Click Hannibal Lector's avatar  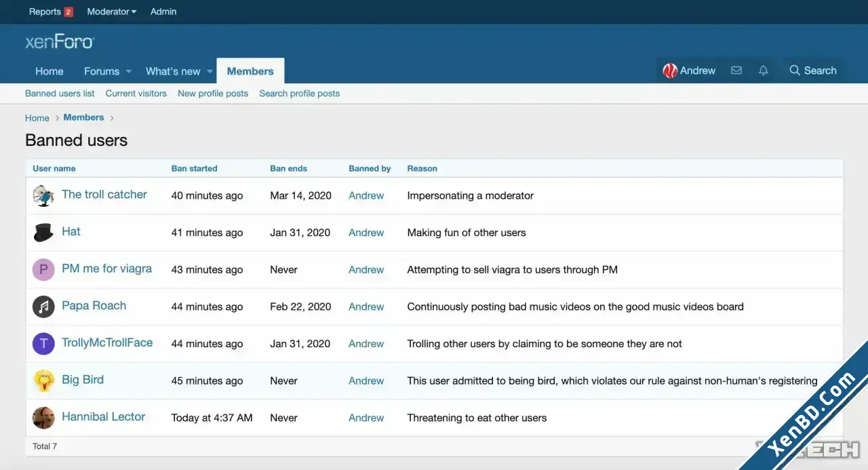(x=43, y=418)
